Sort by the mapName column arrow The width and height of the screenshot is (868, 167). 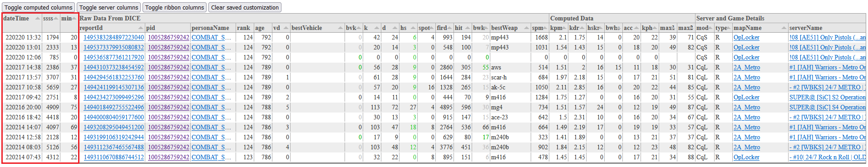point(784,28)
